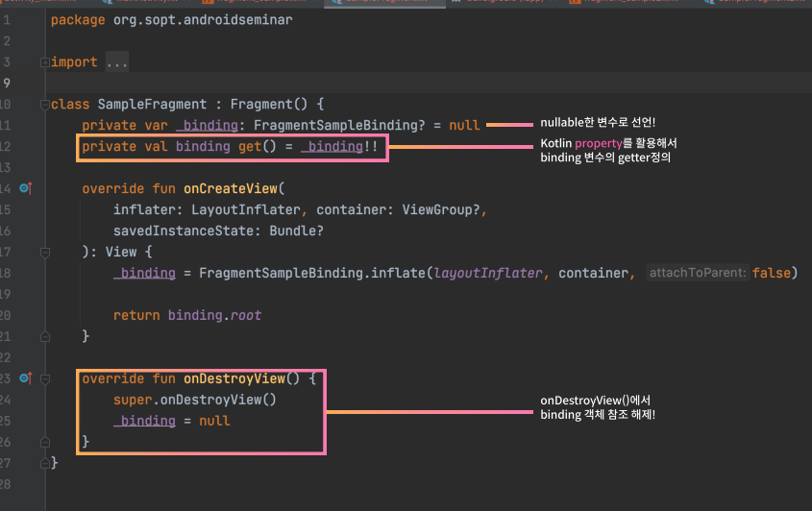
Task: Place the cursor on the "package" keyword
Action: click(78, 19)
